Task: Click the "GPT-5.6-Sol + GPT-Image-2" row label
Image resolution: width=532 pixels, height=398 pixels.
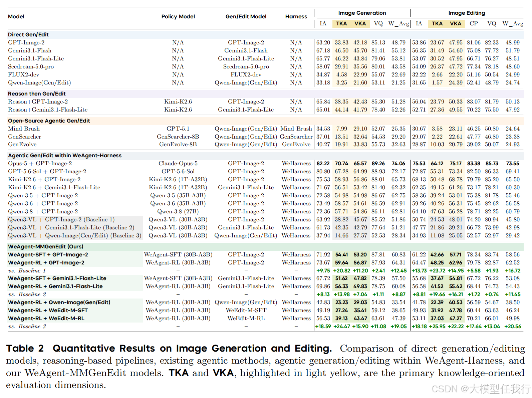Action: tap(47, 172)
